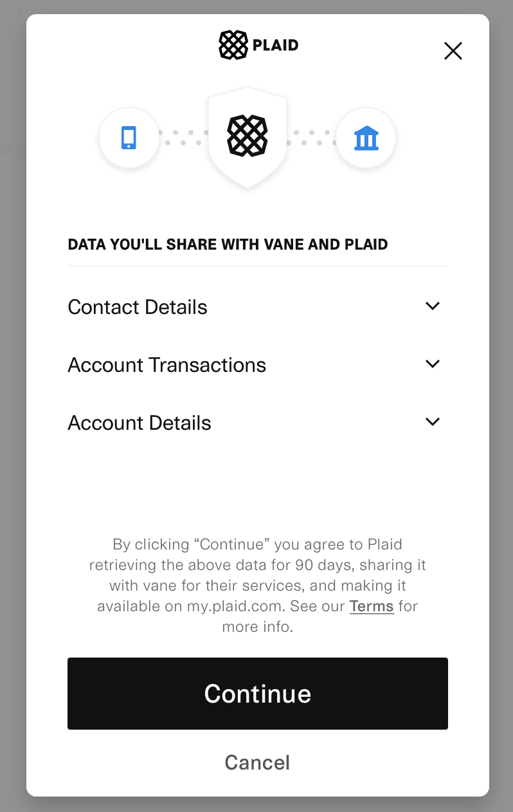This screenshot has width=513, height=812.
Task: Click the data sharing section heading
Action: [228, 245]
